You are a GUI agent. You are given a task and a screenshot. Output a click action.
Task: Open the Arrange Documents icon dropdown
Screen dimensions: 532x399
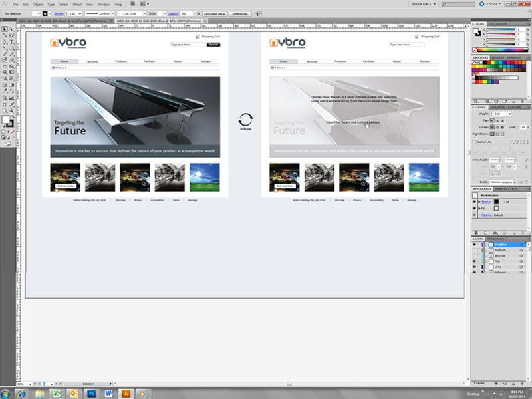[x=144, y=4]
